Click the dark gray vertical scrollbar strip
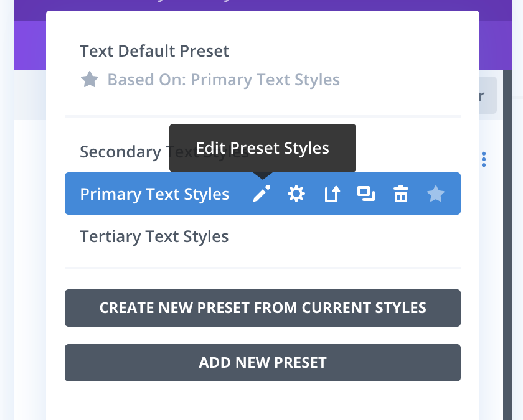Image resolution: width=523 pixels, height=420 pixels. 512,249
